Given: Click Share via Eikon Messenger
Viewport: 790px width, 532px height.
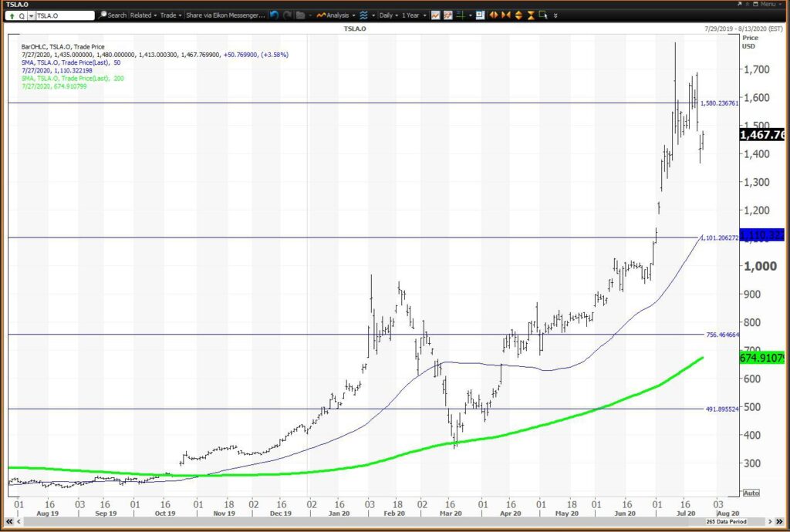Looking at the screenshot, I should [226, 15].
